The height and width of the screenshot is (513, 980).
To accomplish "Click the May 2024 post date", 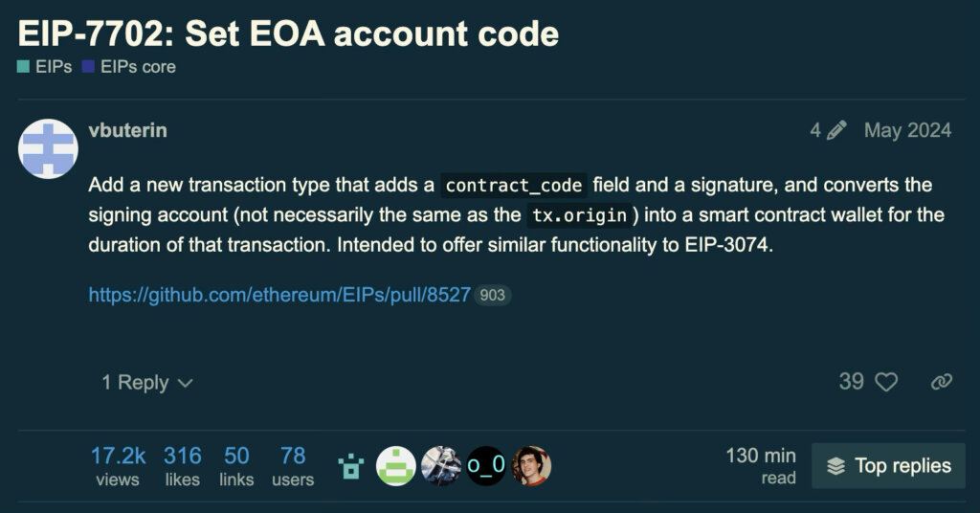I will point(907,130).
